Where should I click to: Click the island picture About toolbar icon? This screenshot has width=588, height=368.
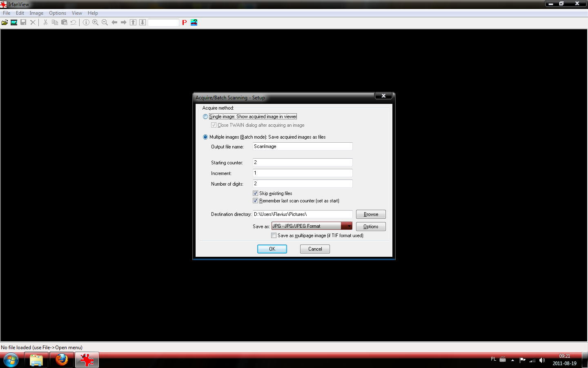pyautogui.click(x=194, y=22)
